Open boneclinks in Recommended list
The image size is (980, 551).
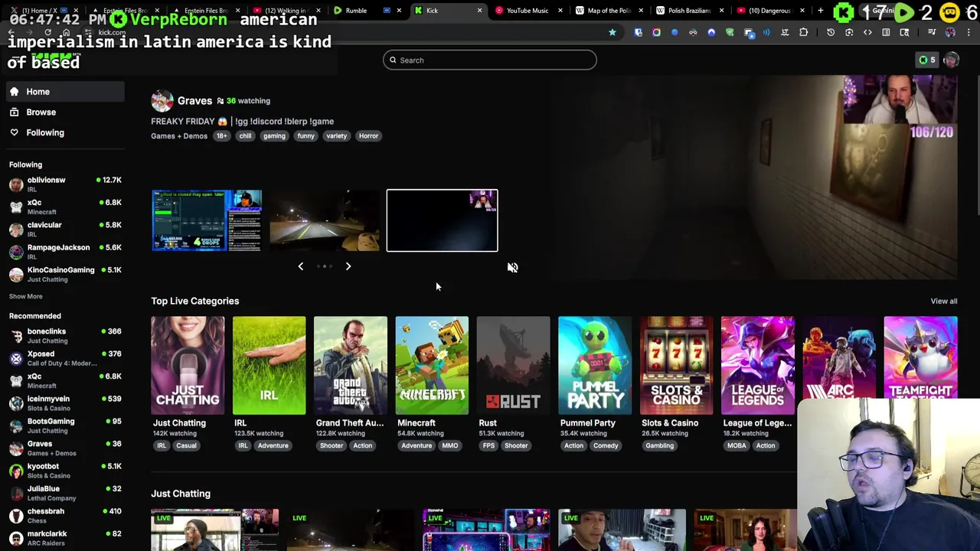pyautogui.click(x=65, y=336)
